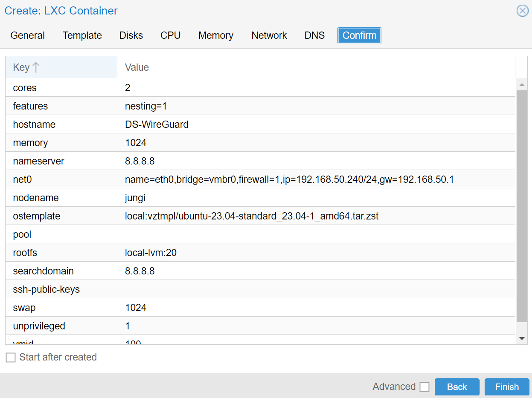Switch to the General tab

[x=28, y=35]
